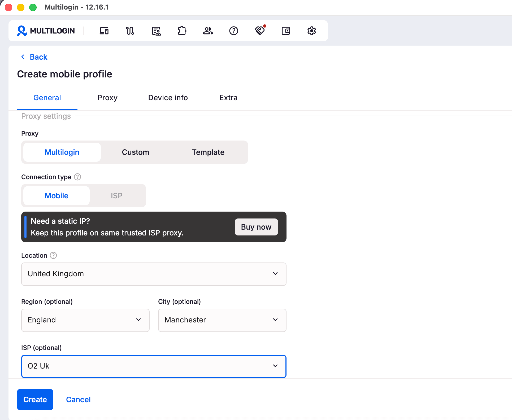Click the 'Create mobile profile' heading
512x420 pixels.
tap(64, 74)
